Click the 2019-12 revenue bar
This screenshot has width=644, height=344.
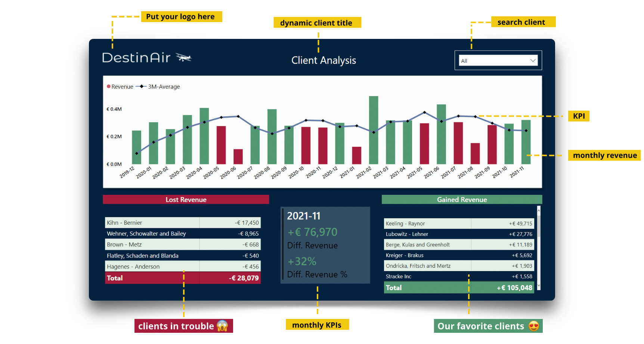(137, 147)
